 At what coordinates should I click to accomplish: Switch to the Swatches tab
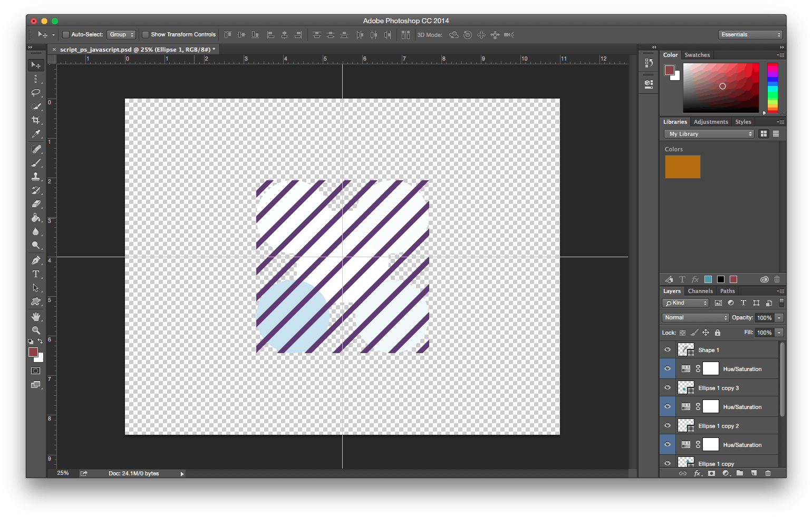click(697, 55)
